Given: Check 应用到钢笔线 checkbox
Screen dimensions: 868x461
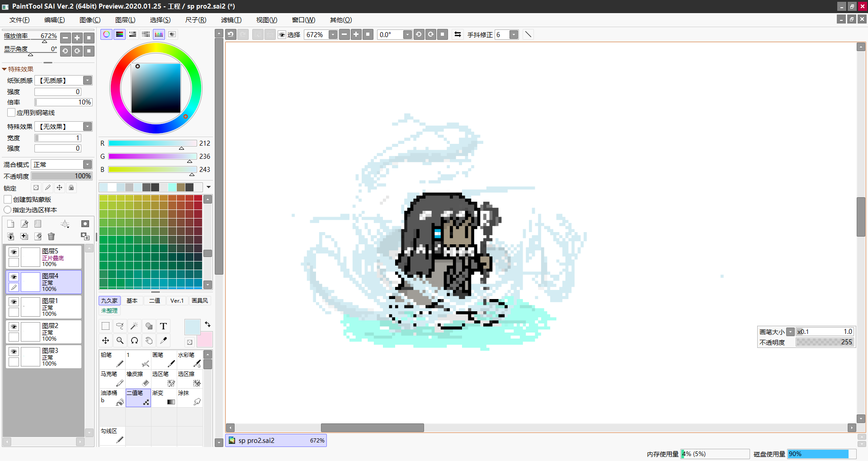Looking at the screenshot, I should pyautogui.click(x=11, y=113).
